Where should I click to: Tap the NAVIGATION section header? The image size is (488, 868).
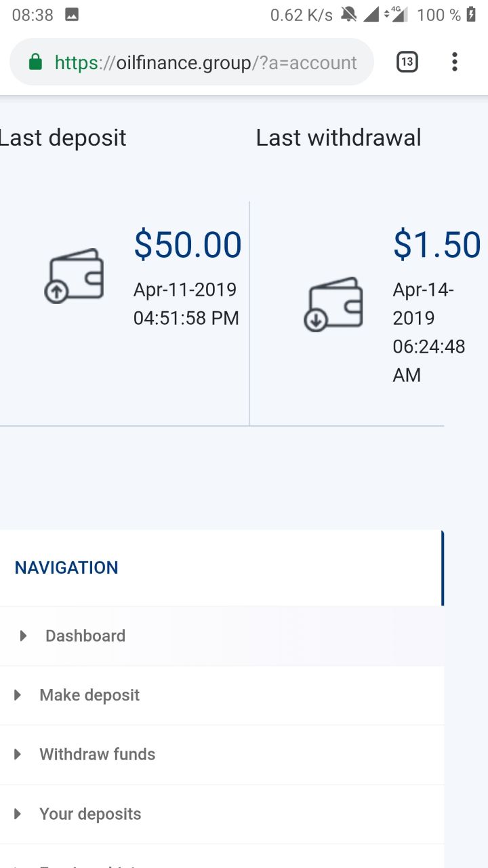point(66,568)
